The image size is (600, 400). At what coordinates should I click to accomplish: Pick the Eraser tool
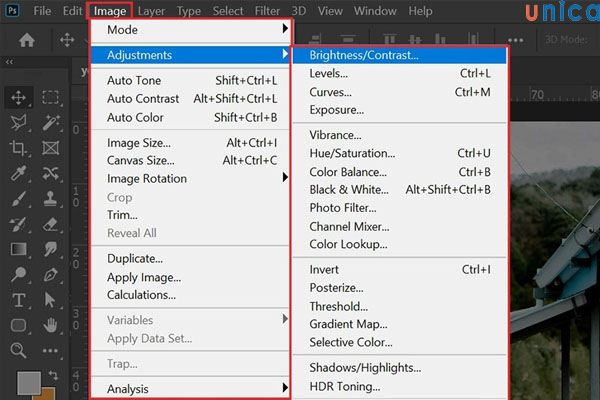[x=50, y=224]
